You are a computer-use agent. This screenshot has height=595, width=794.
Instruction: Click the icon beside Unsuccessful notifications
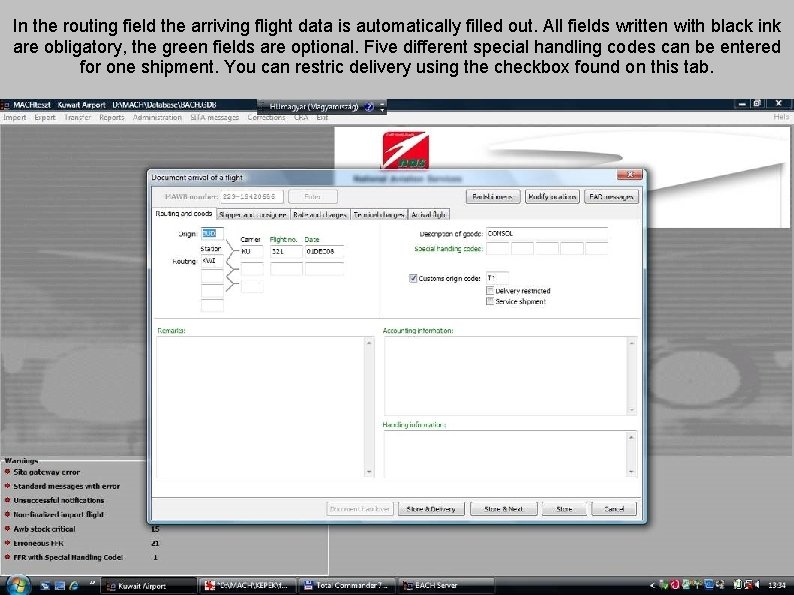pyautogui.click(x=8, y=500)
